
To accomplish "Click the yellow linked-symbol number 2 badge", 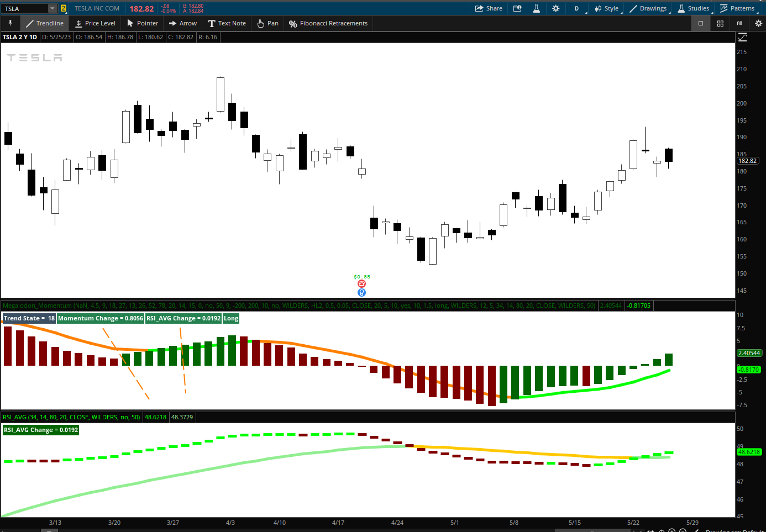I will (x=64, y=8).
